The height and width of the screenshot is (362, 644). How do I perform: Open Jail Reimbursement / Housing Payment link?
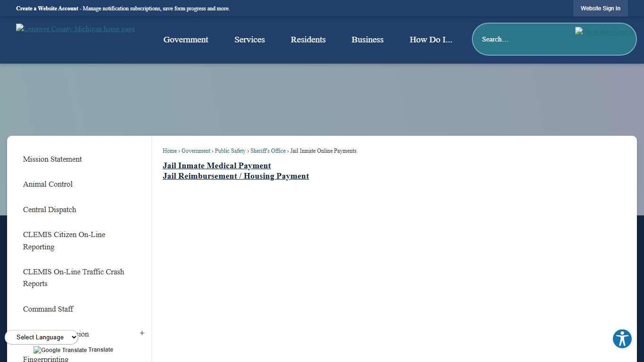pyautogui.click(x=236, y=176)
